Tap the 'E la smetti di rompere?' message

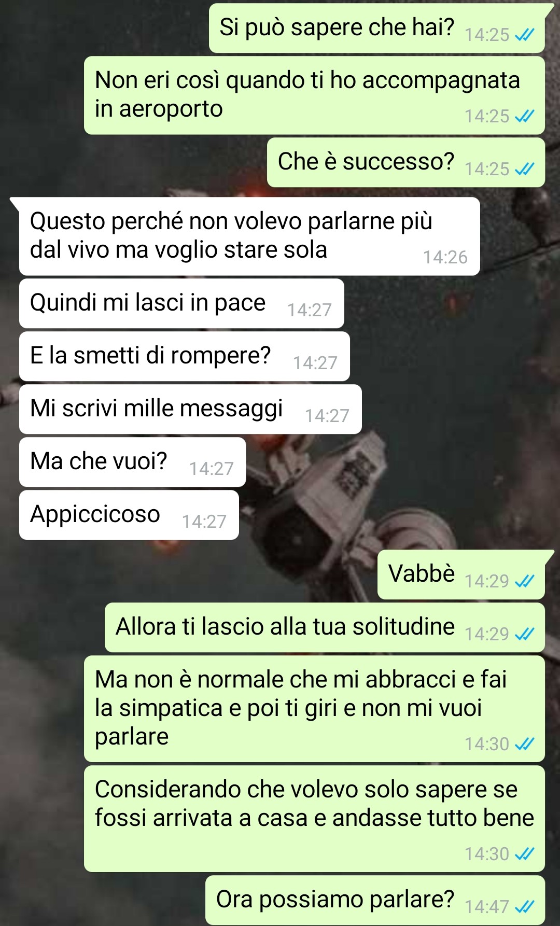(184, 356)
